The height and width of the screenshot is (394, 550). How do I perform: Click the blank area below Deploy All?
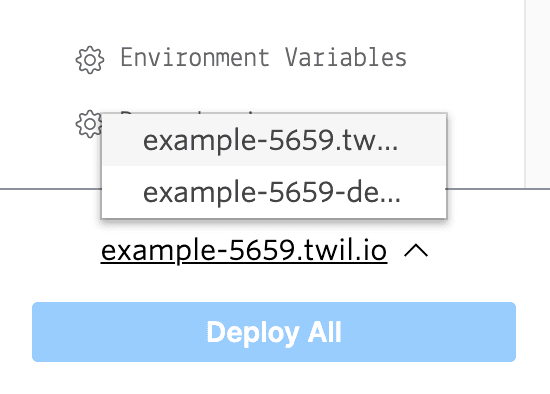tap(274, 378)
